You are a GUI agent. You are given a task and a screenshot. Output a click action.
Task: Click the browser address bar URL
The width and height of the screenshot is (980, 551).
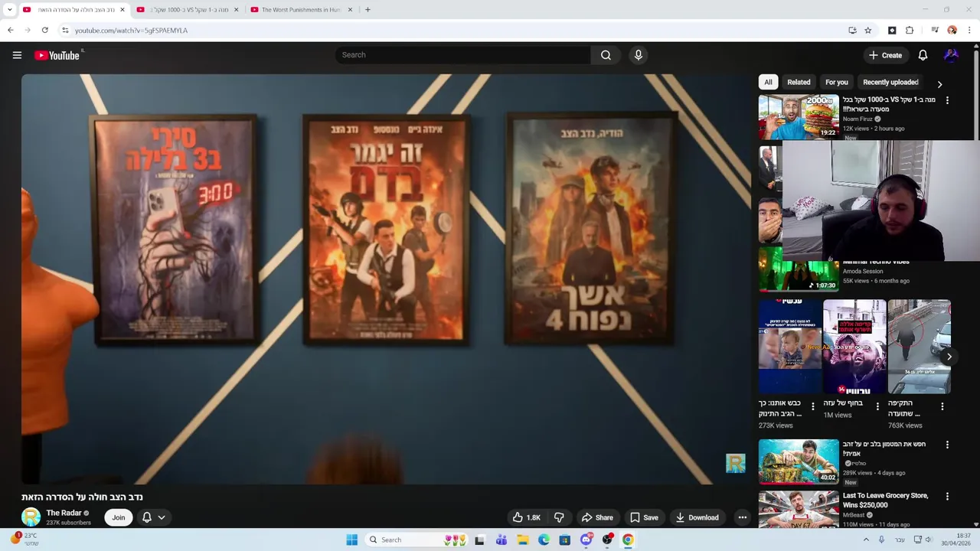click(131, 31)
